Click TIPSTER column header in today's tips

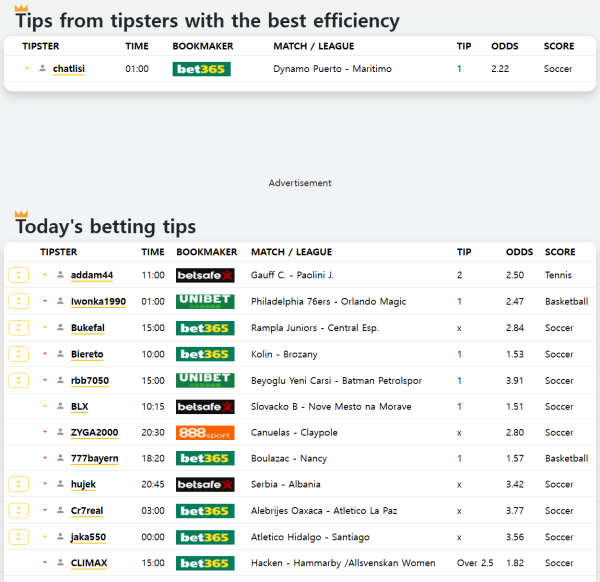(x=58, y=252)
